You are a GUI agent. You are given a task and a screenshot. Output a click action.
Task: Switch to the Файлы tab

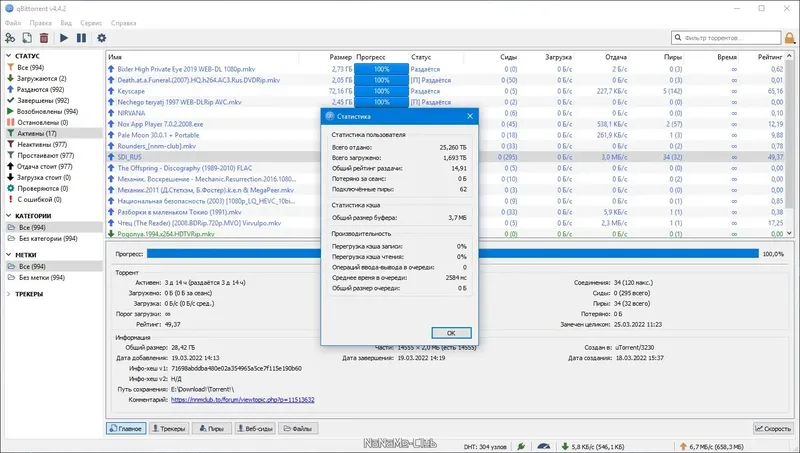[x=298, y=429]
